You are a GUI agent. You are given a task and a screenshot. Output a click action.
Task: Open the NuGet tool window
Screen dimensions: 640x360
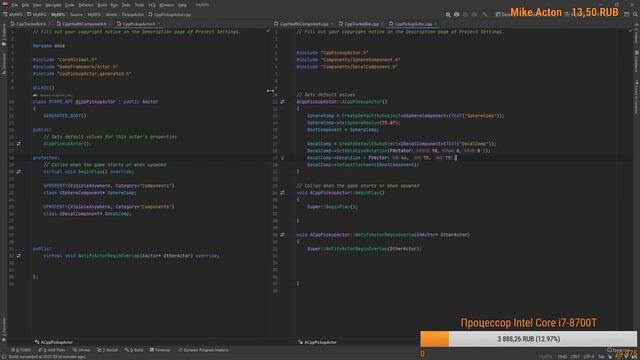108,350
